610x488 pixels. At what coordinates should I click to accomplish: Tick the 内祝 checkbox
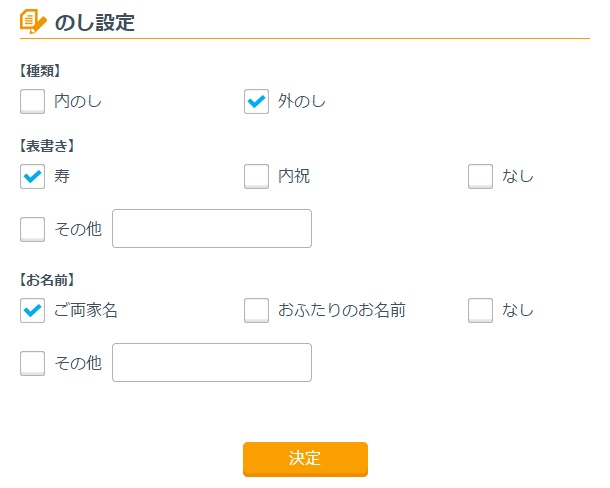[257, 176]
